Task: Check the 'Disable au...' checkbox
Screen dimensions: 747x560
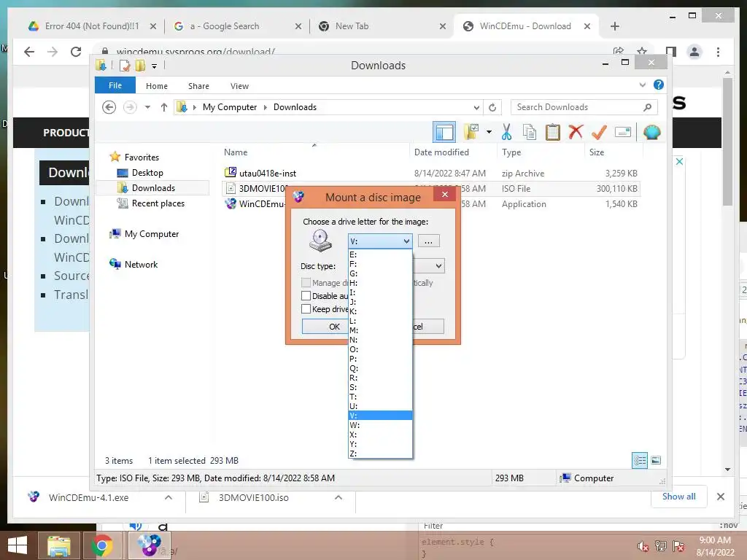Action: [306, 296]
